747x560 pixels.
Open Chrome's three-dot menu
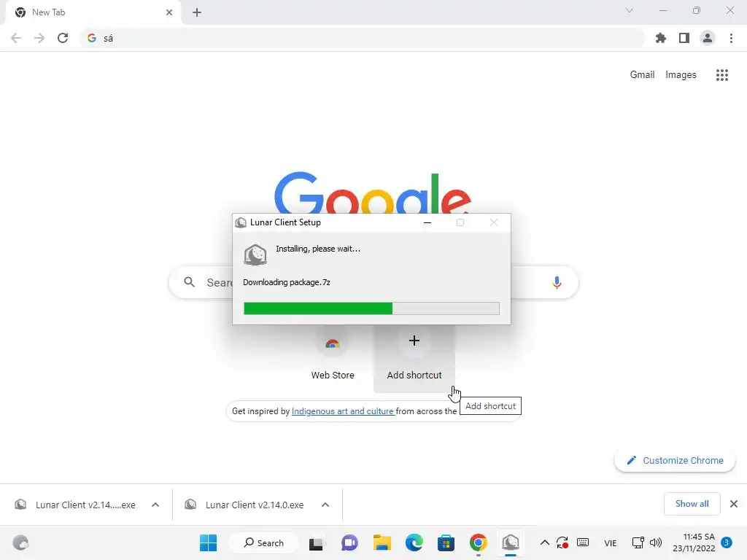point(731,38)
